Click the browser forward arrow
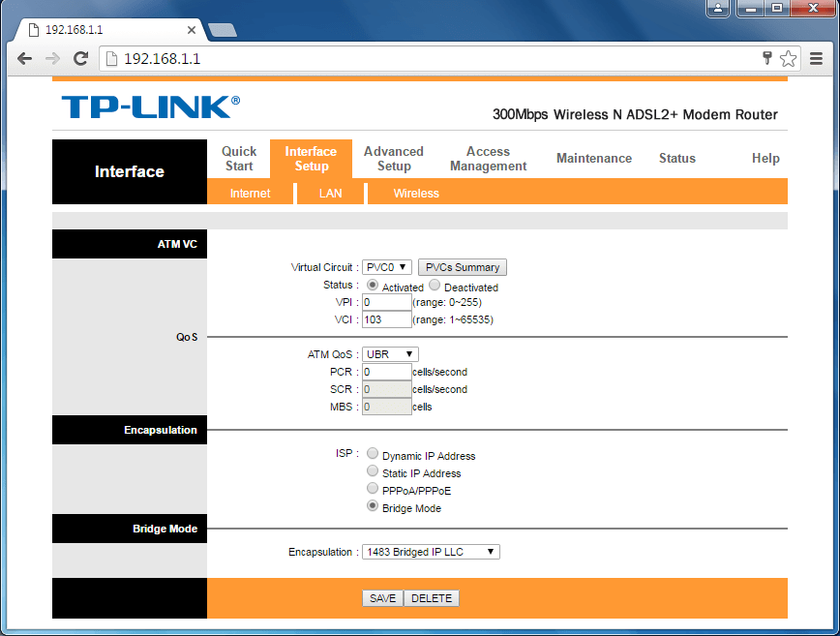The height and width of the screenshot is (636, 840). pyautogui.click(x=52, y=58)
